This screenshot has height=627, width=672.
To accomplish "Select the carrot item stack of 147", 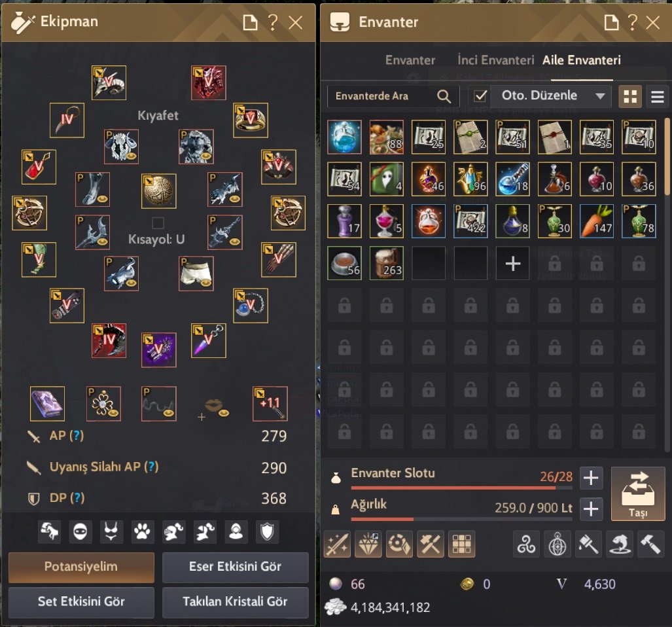I will (x=597, y=221).
